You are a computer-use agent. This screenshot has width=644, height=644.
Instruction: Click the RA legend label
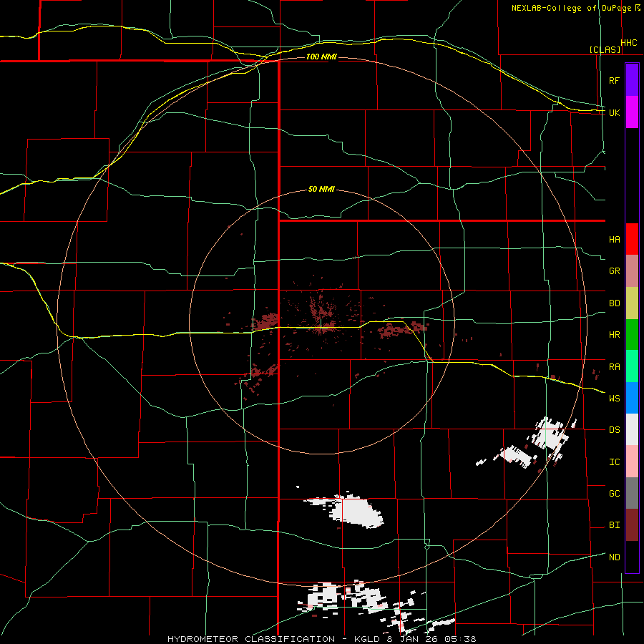click(614, 366)
